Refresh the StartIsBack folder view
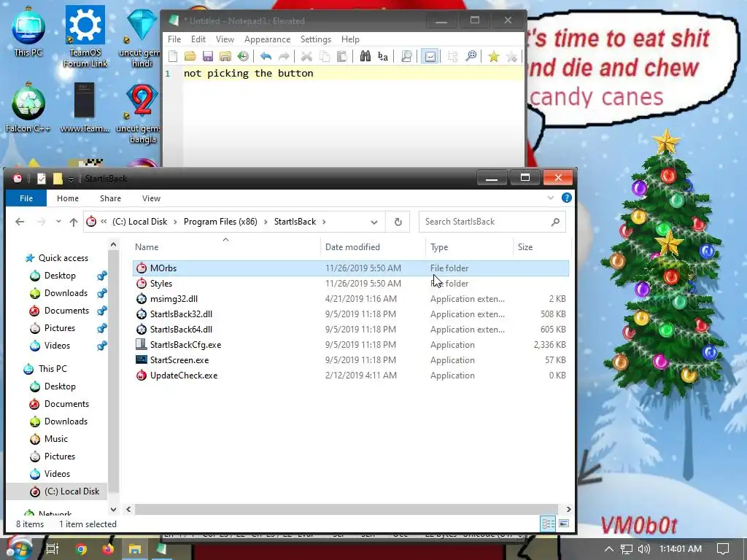 (x=398, y=222)
